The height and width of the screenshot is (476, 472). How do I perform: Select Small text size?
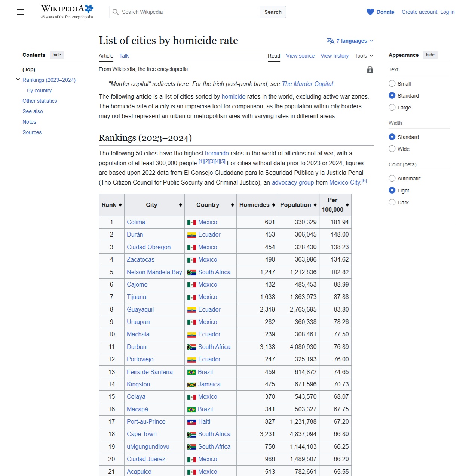click(392, 83)
